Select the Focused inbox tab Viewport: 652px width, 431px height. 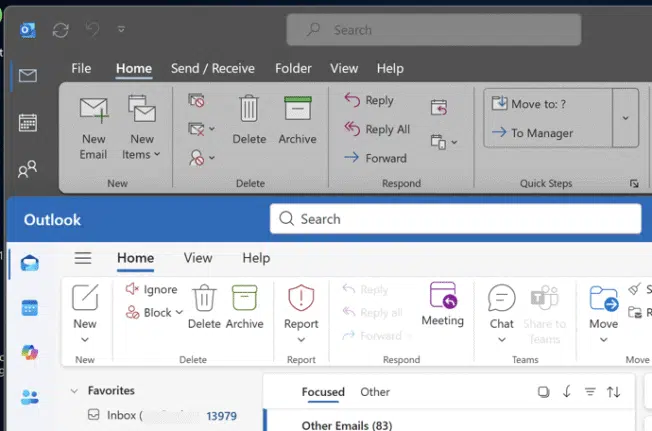[323, 392]
